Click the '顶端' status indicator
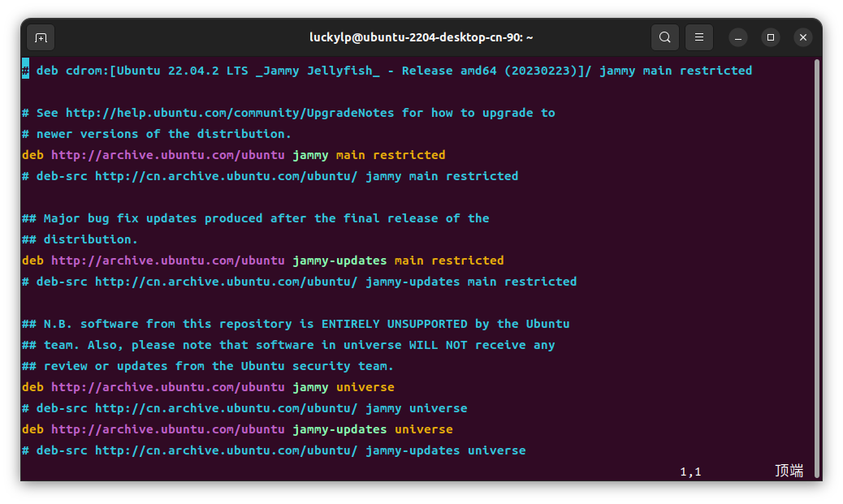Viewport: 843px width, 504px height. pos(789,471)
